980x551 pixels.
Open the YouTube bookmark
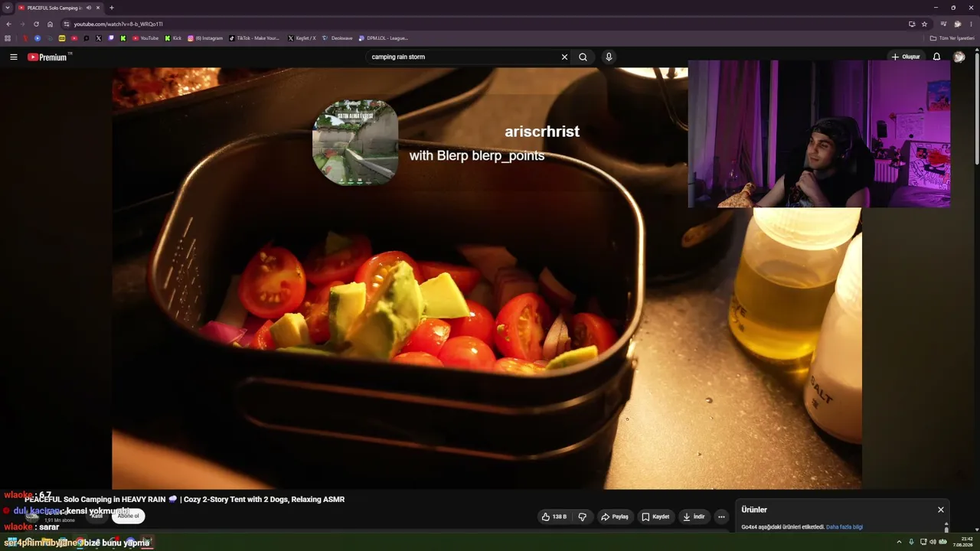point(145,38)
